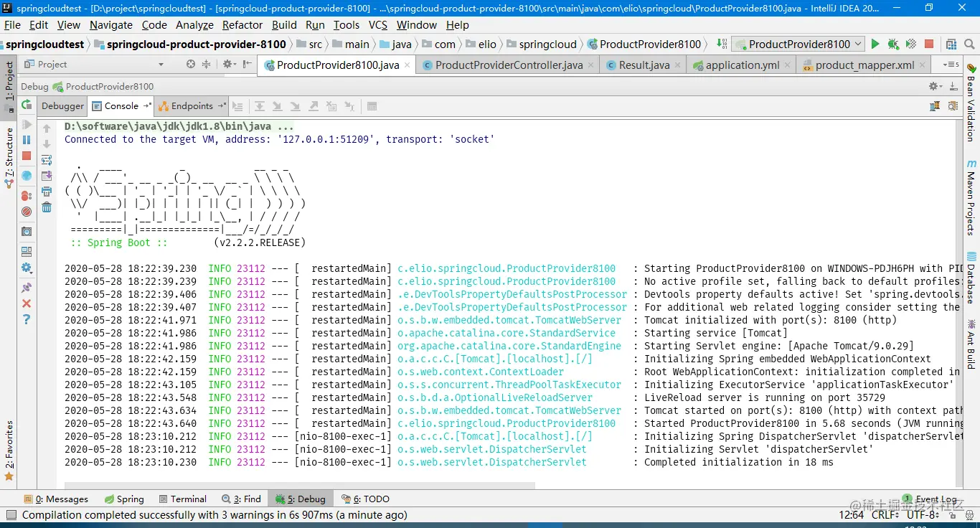Mute breakpoints in the debug sidebar

(27, 212)
